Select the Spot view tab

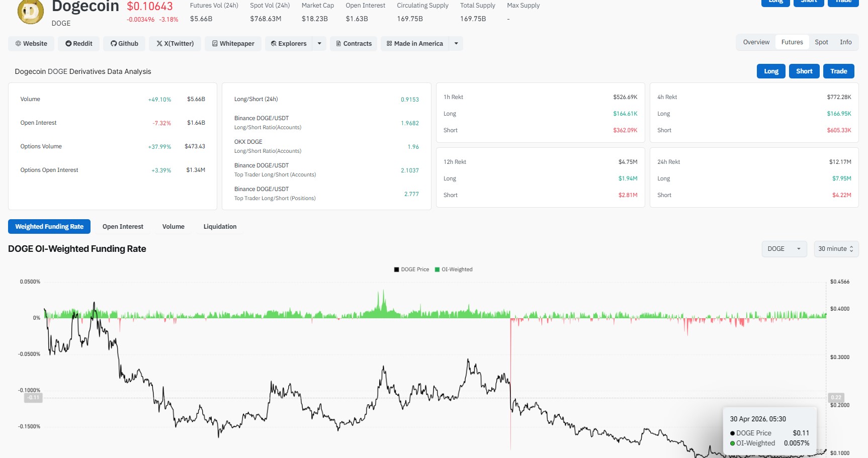coord(821,42)
